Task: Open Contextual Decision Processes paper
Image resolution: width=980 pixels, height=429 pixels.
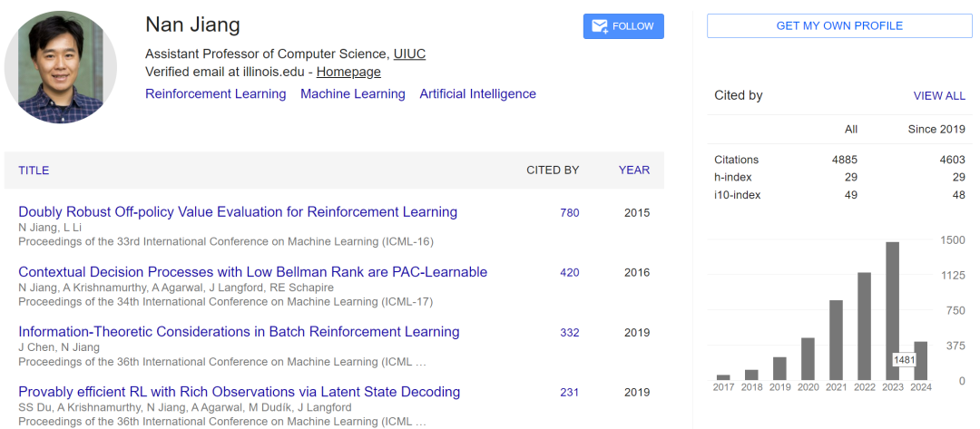Action: [x=252, y=271]
